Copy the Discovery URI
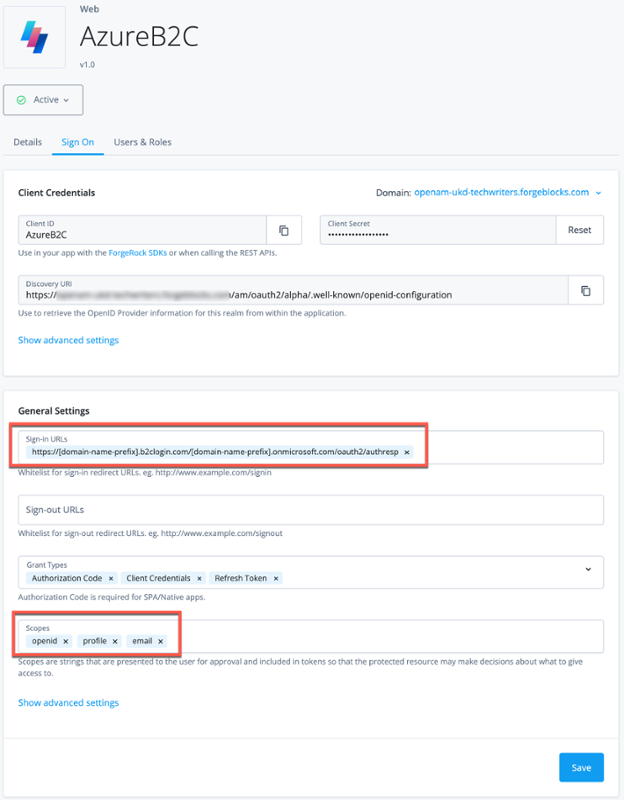Screen dimensions: 624x800 coord(585,291)
